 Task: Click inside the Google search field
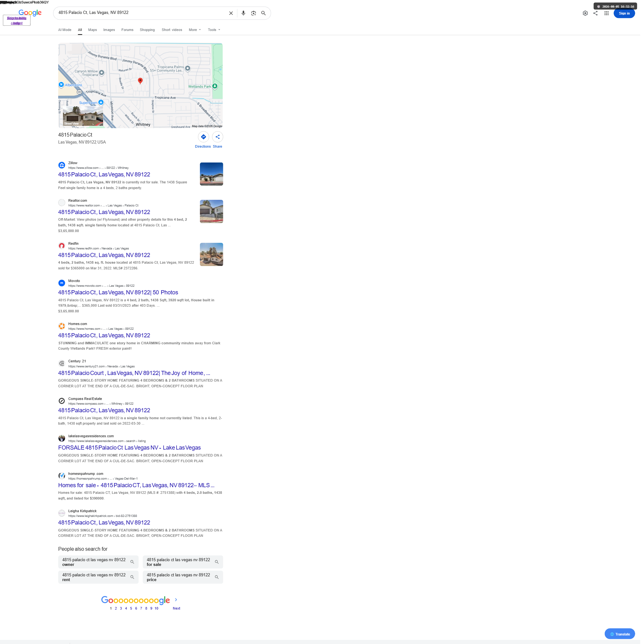142,13
